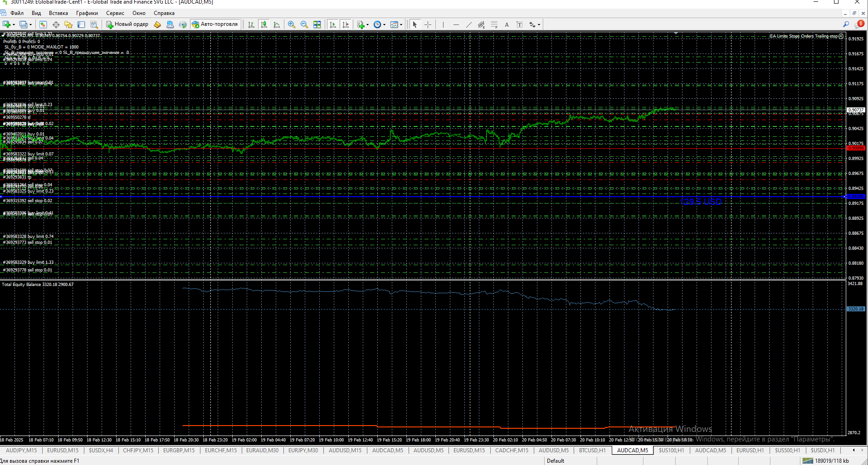Switch to the BTCUSD,H1 chart tab
Viewport: 868px width, 465px height.
tap(592, 450)
